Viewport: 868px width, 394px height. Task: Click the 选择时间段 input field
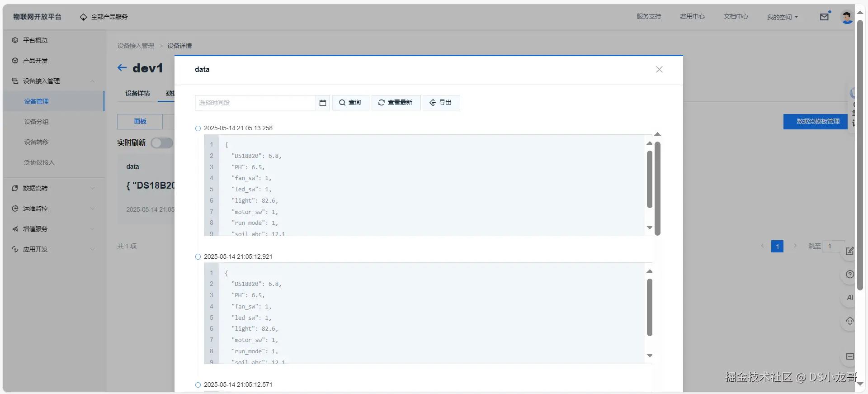pos(255,103)
